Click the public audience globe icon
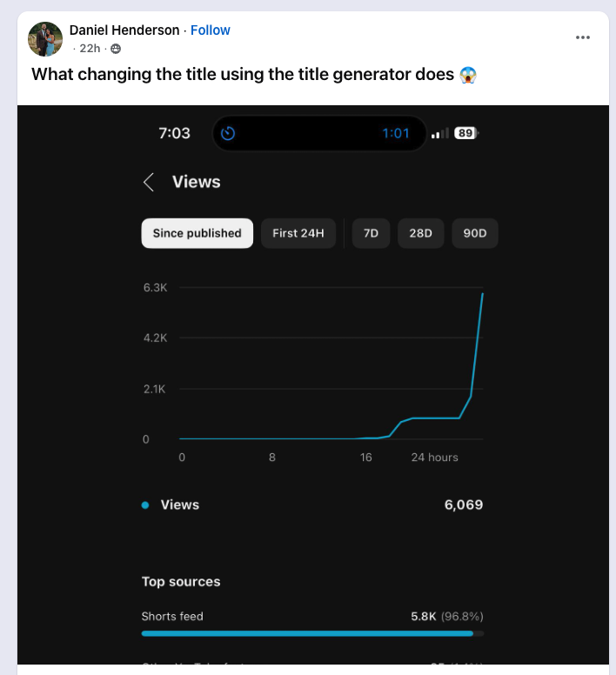Viewport: 616px width, 675px height. (x=116, y=49)
